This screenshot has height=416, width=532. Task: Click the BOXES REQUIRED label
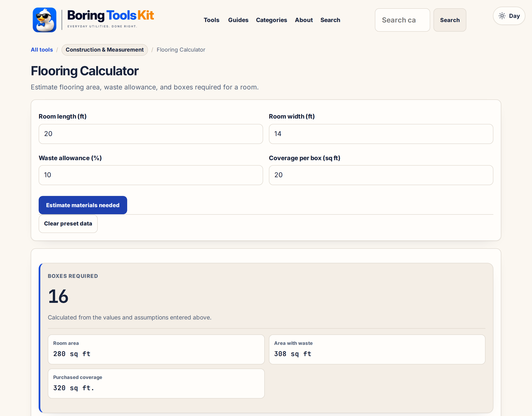[x=73, y=276]
